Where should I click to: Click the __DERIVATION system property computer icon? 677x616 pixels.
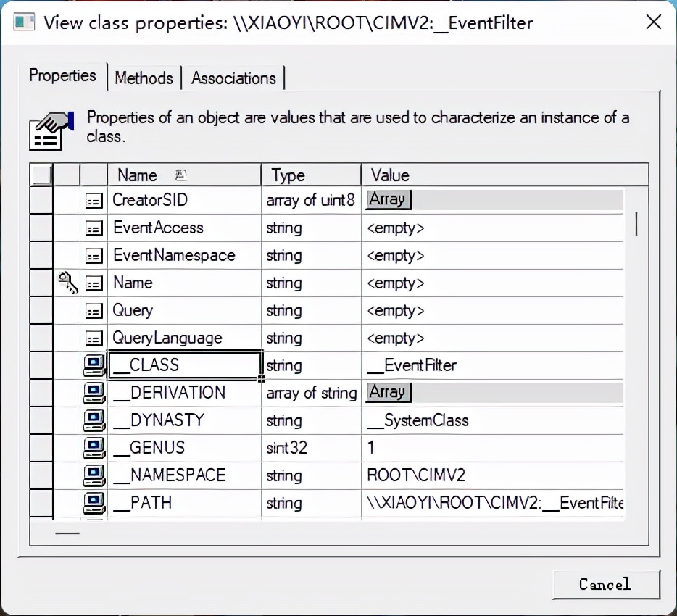pyautogui.click(x=94, y=393)
